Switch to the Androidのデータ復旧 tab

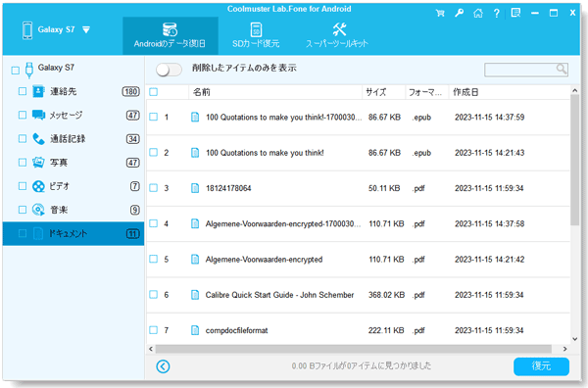tap(171, 36)
